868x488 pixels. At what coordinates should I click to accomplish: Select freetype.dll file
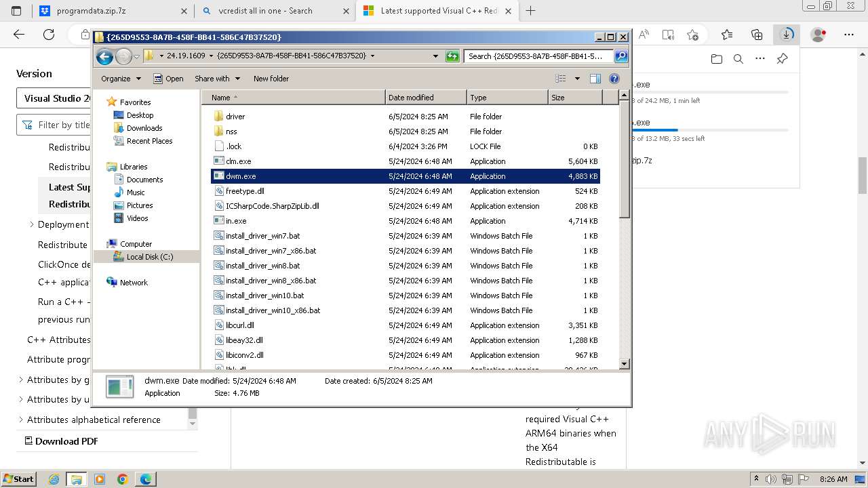(406, 191)
